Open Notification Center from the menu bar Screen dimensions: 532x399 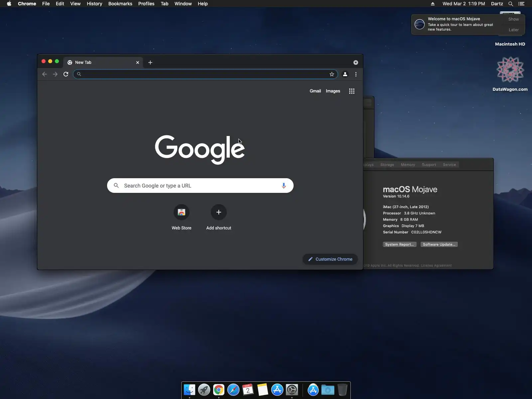tap(521, 4)
